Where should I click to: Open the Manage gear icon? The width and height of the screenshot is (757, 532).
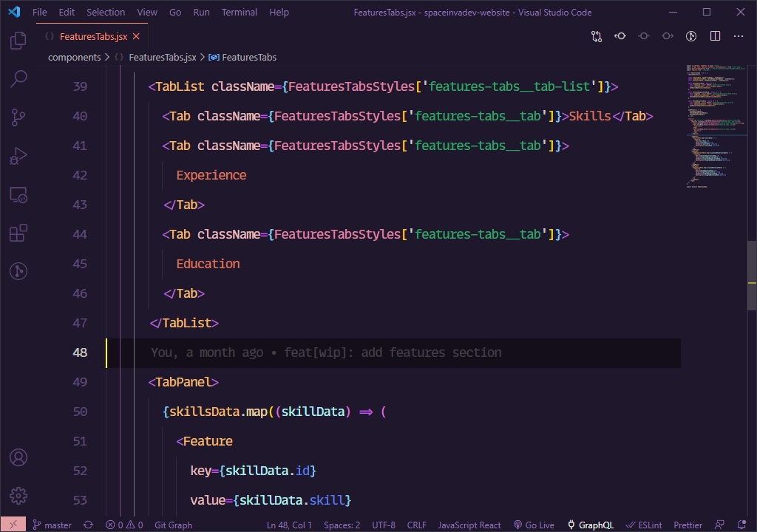coord(18,495)
